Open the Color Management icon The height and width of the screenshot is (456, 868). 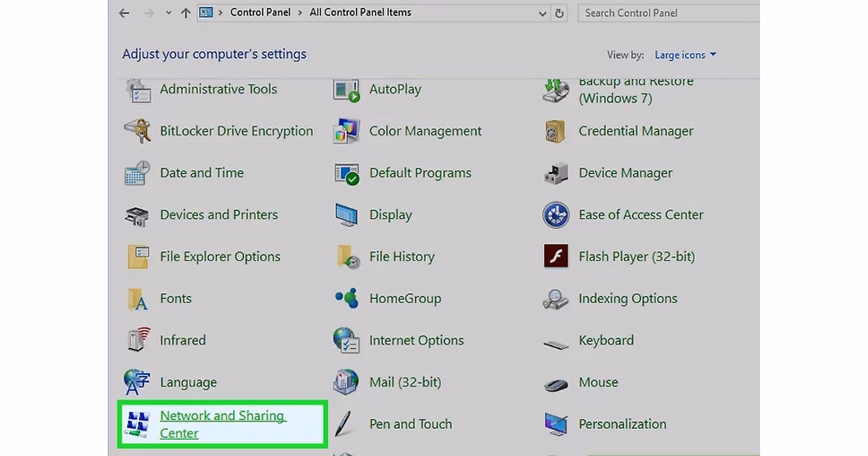tap(346, 132)
